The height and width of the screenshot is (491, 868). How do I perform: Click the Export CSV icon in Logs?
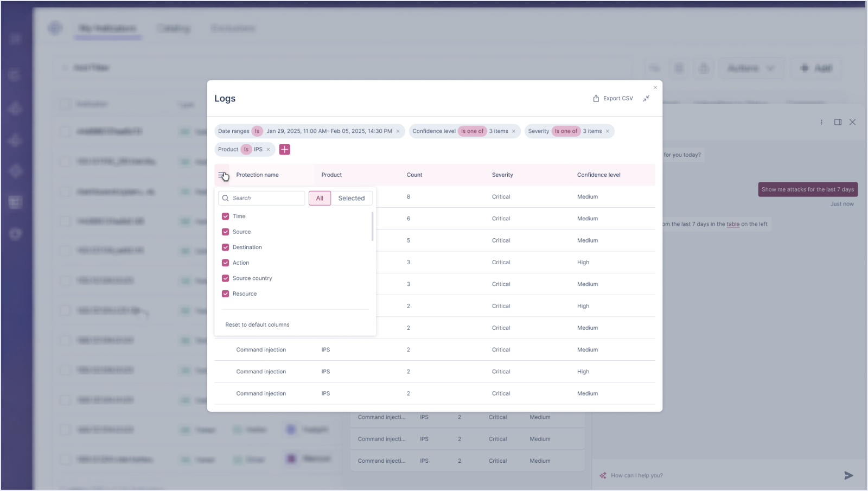coord(596,98)
